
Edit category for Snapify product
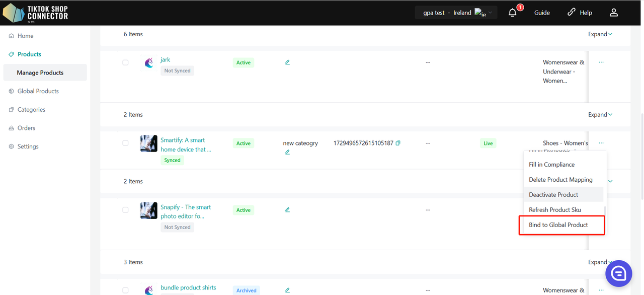tap(287, 210)
